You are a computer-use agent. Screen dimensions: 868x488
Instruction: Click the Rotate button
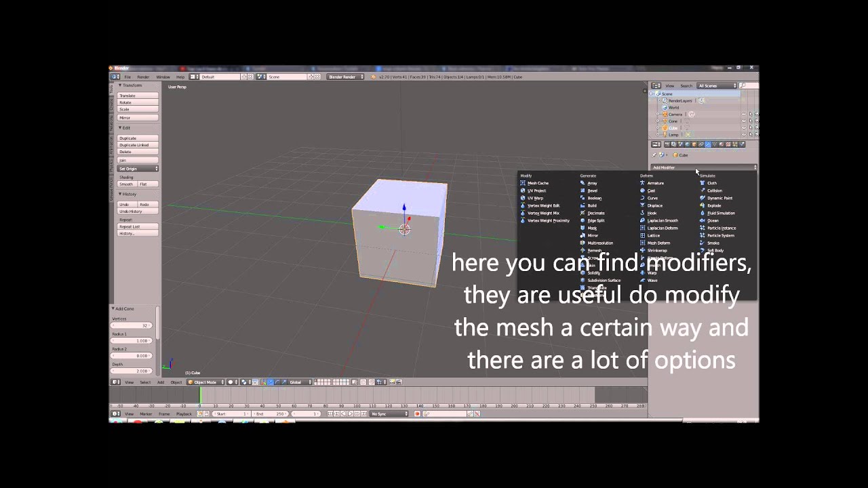click(138, 102)
